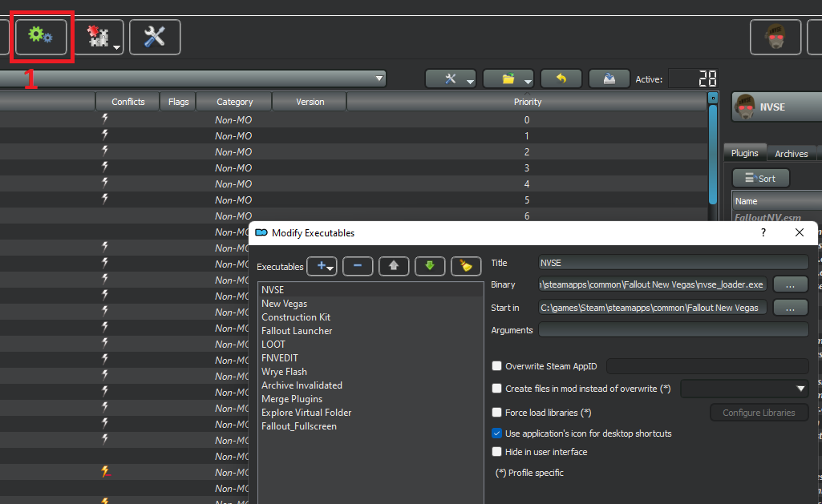Viewport: 822px width, 504px height.
Task: Select Fallout Launcher executable
Action: (x=371, y=331)
